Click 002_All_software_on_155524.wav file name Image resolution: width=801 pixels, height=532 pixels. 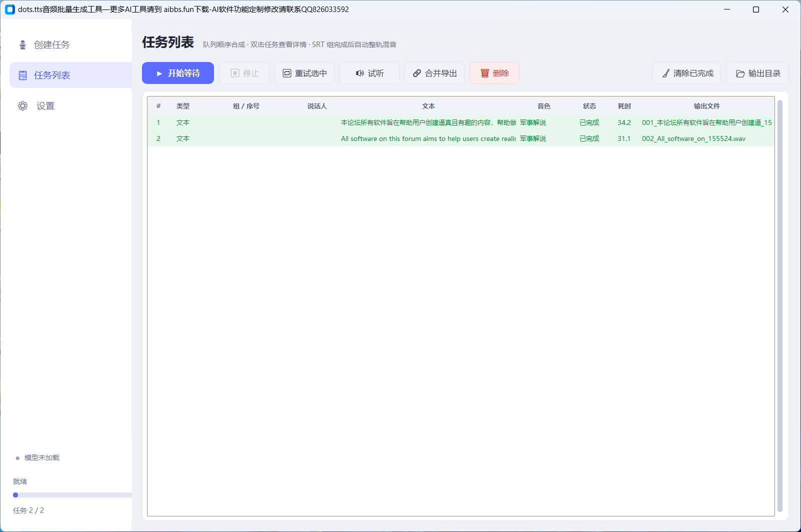(693, 138)
